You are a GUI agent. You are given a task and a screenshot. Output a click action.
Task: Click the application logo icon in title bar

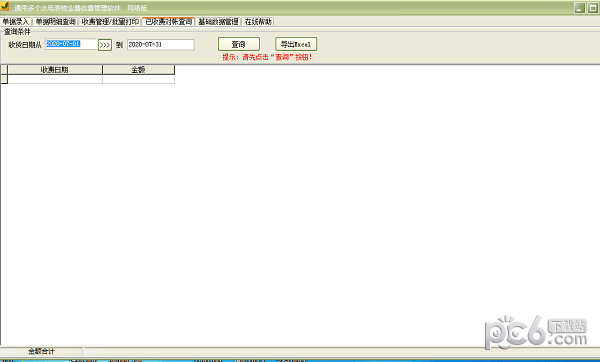coord(5,7)
